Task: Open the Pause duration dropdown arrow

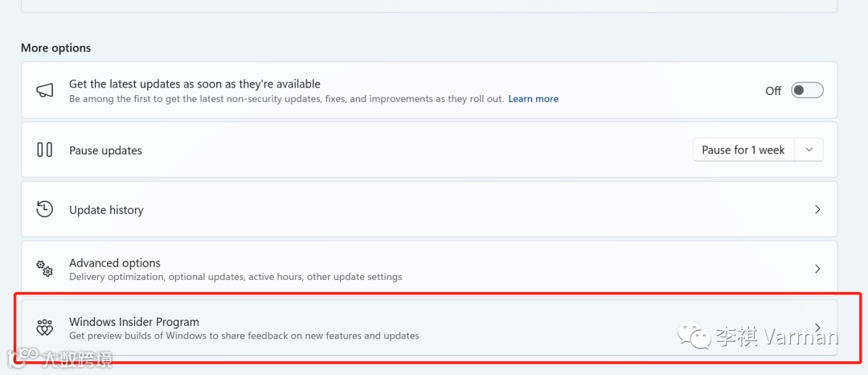Action: click(x=809, y=150)
